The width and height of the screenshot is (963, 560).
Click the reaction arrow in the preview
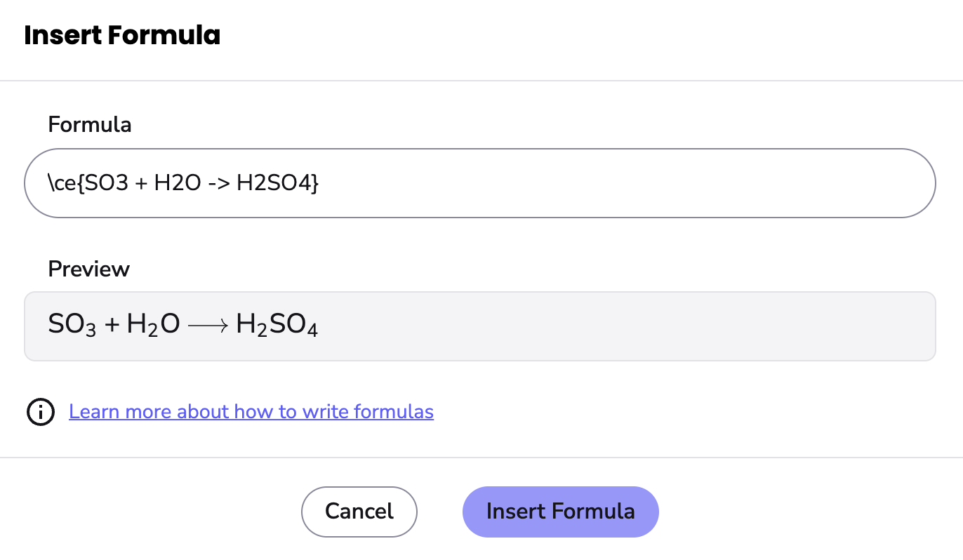(x=208, y=325)
